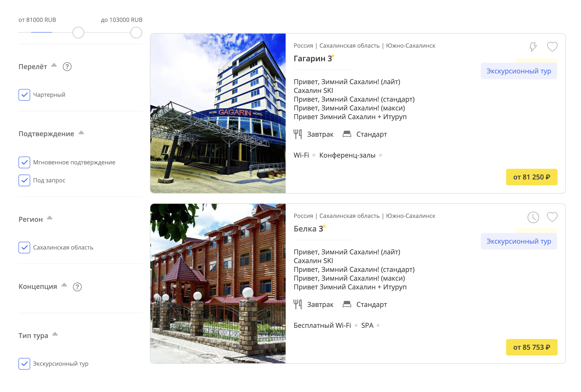Viewport: 581px width, 392px height.
Task: Add Белка 3 hotel to favorites heart
Action: [x=552, y=217]
